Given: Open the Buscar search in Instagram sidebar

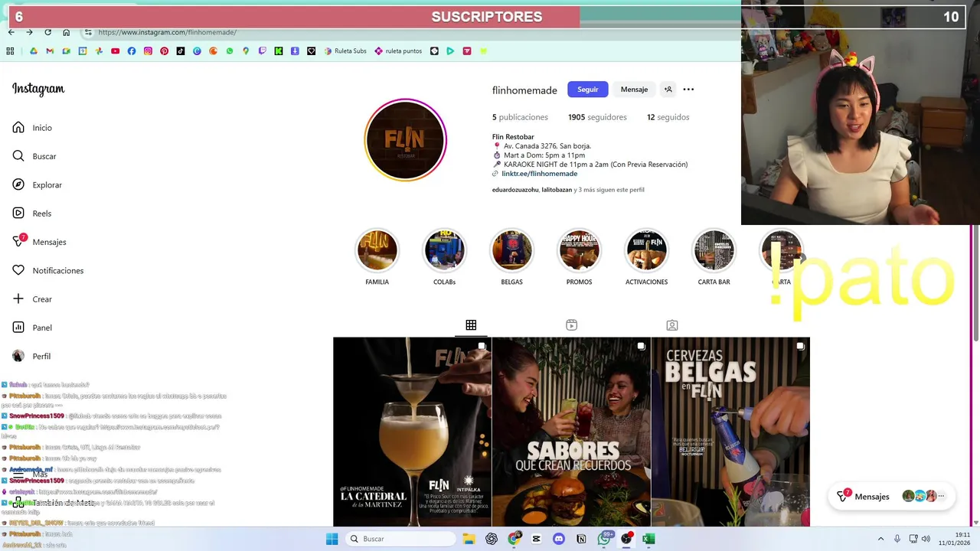Looking at the screenshot, I should [34, 156].
